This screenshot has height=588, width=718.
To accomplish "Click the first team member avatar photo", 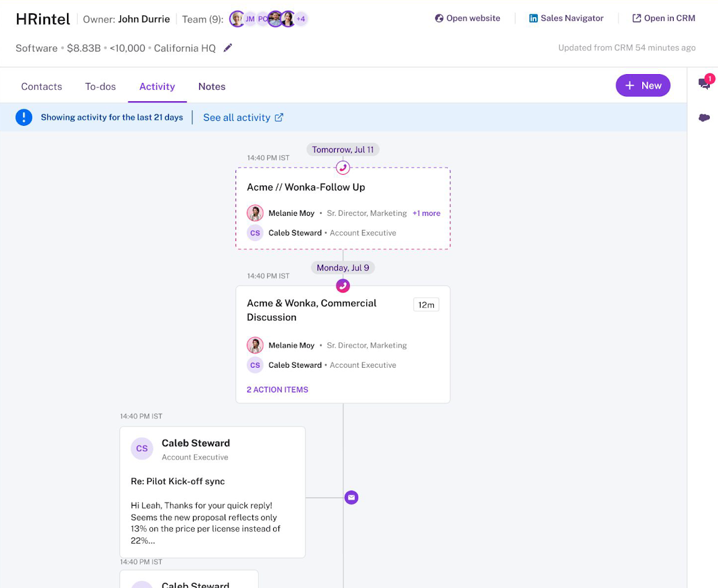I will [237, 19].
